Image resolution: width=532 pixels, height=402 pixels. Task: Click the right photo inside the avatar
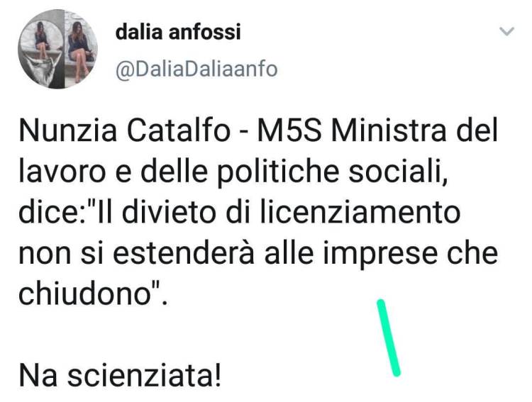pyautogui.click(x=81, y=48)
